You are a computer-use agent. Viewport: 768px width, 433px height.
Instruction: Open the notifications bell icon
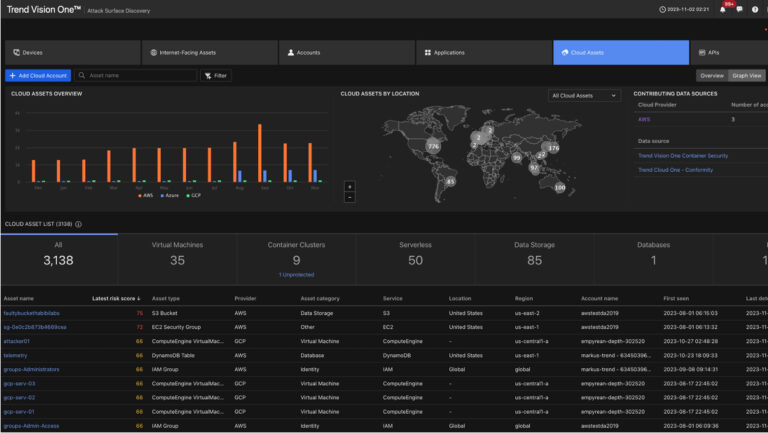(x=722, y=9)
